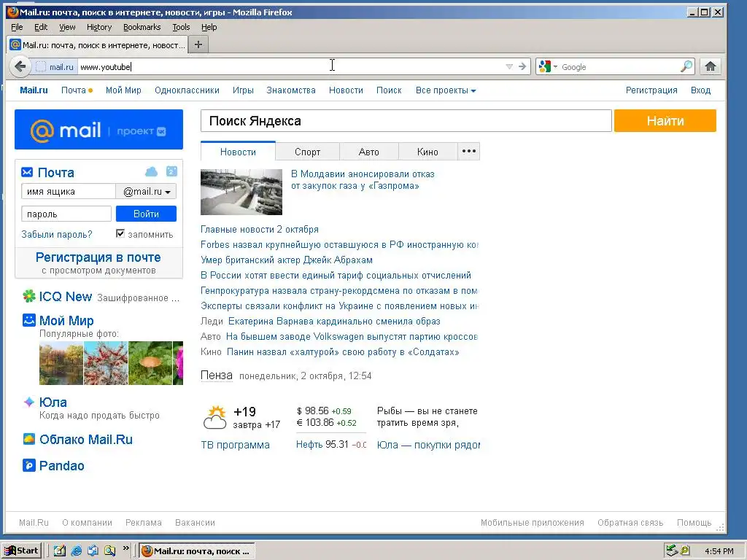This screenshot has height=560, width=747.
Task: Open the Bookmarks menu
Action: [142, 27]
